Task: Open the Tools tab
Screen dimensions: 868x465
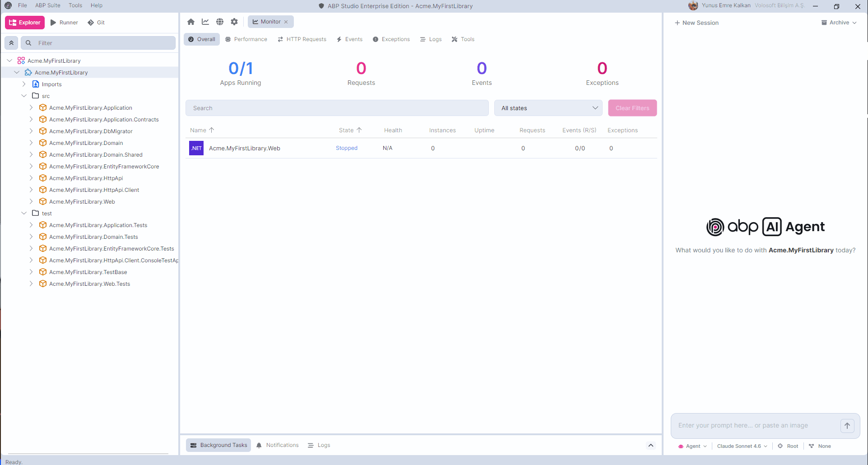Action: tap(463, 39)
